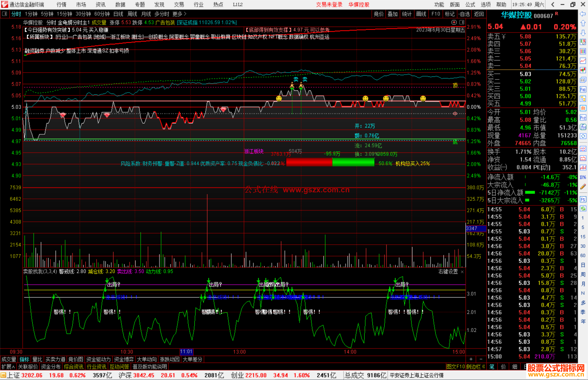Viewport: 588px width, 380px height.
Task: Open the formula f(x) sidebar icon
Action: pyautogui.click(x=583, y=127)
